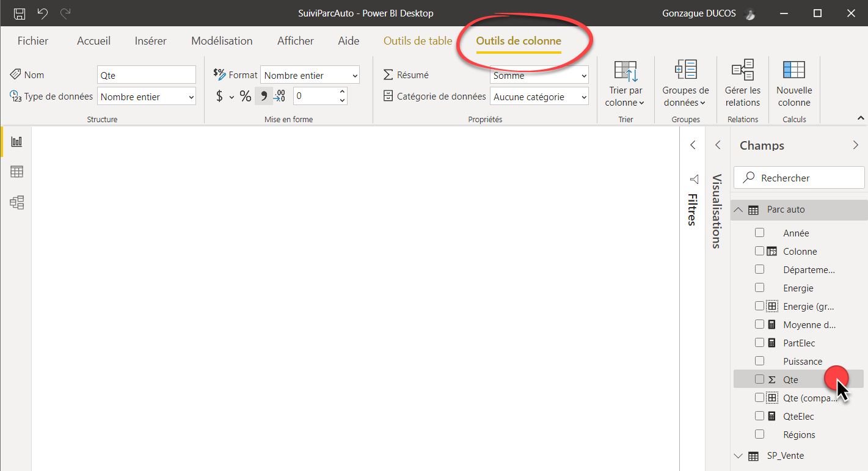Click the PartElec calculator icon
The image size is (868, 471).
coord(771,343)
